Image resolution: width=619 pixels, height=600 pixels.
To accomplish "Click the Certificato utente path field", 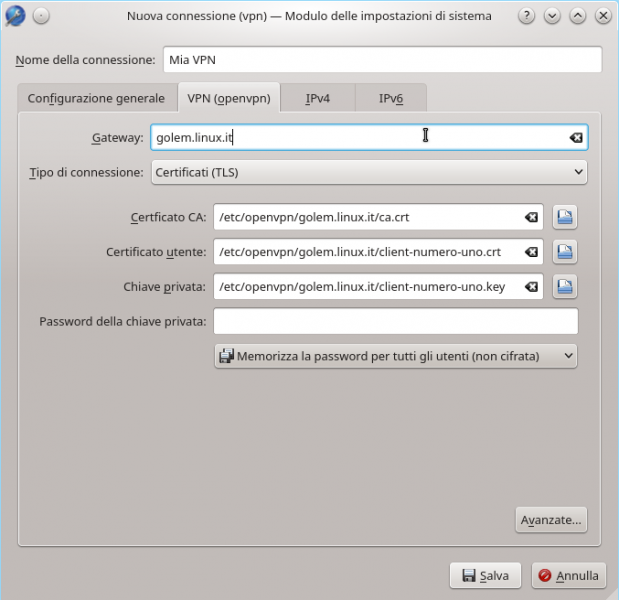I will tap(378, 252).
